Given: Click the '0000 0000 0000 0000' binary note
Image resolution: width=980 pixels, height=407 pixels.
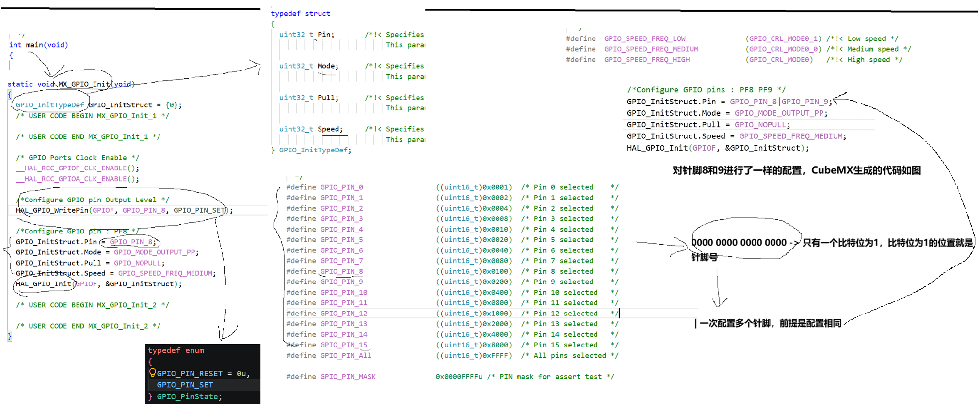Looking at the screenshot, I should coord(739,243).
